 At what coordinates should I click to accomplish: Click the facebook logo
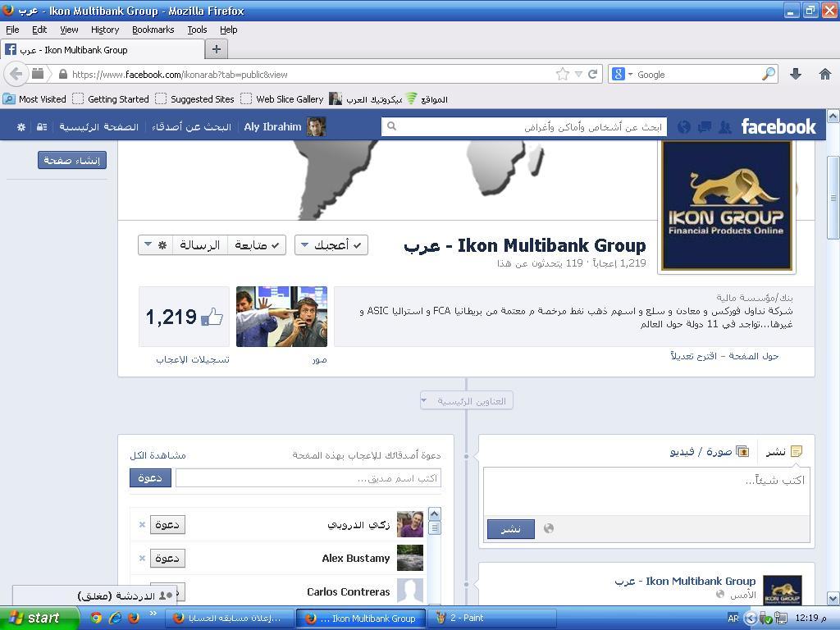pos(778,126)
